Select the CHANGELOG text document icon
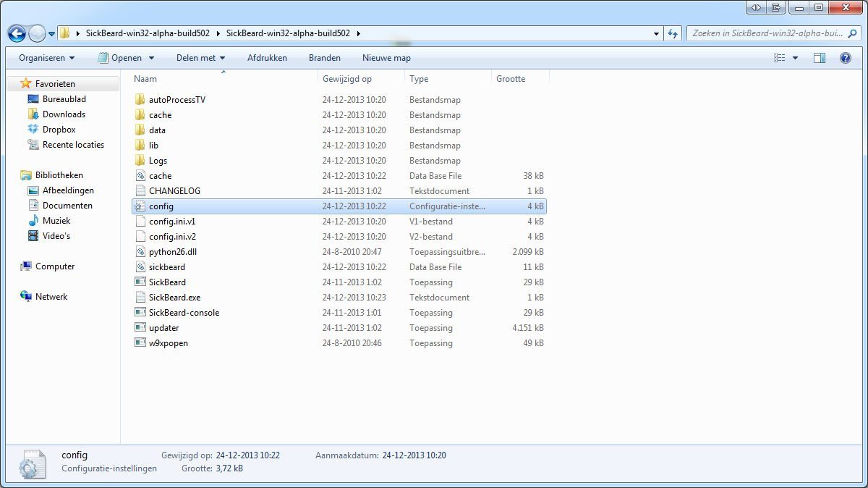The height and width of the screenshot is (488, 868). [x=140, y=191]
